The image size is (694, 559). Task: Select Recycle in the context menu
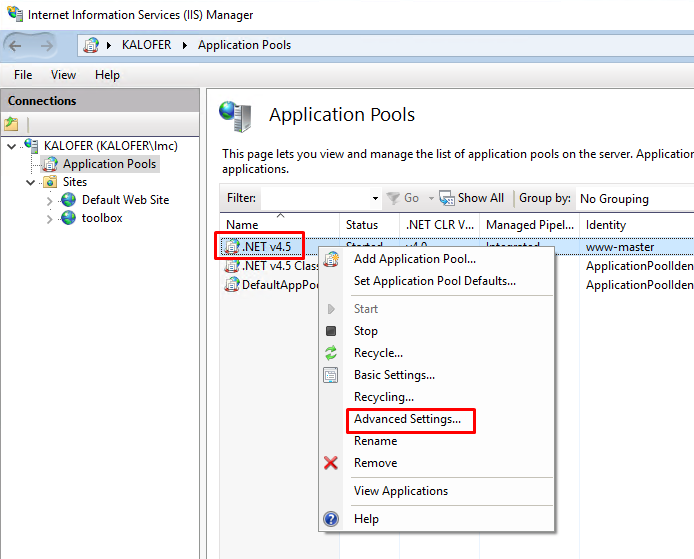[x=378, y=353]
